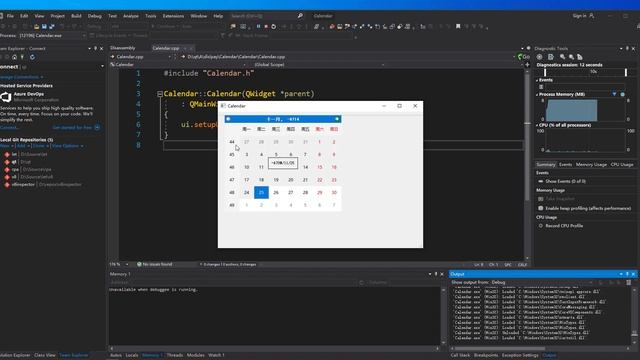Go to next month in Calendar window

(337, 119)
